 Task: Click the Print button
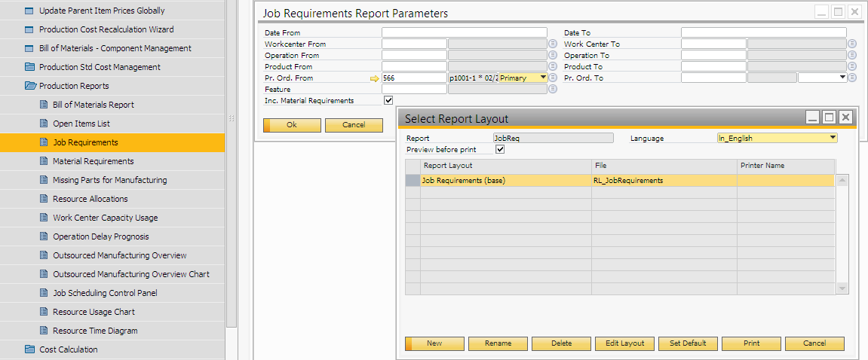coord(751,343)
